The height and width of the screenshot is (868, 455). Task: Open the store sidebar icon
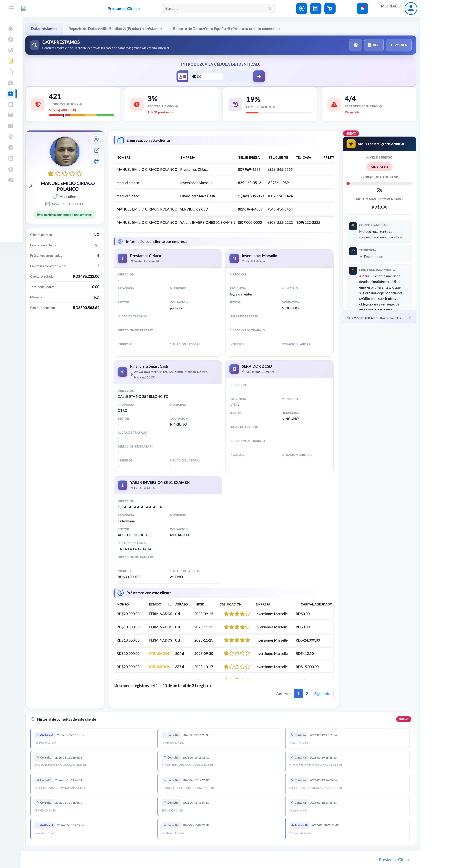click(11, 50)
